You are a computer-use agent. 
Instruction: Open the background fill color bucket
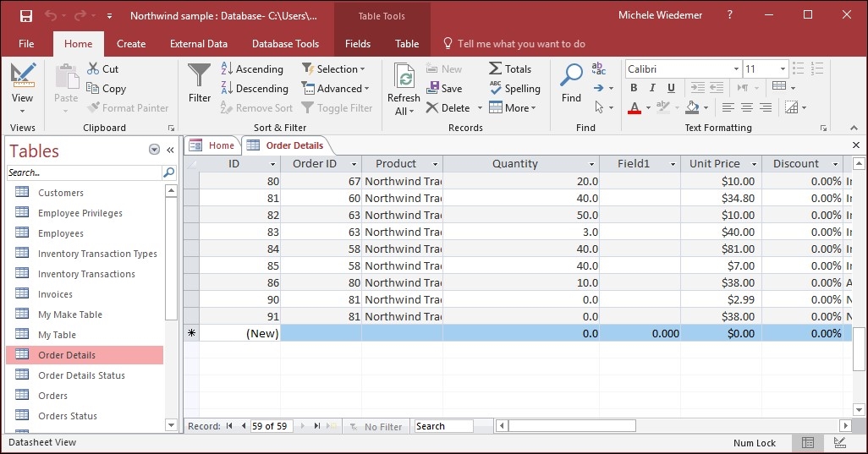[x=693, y=107]
